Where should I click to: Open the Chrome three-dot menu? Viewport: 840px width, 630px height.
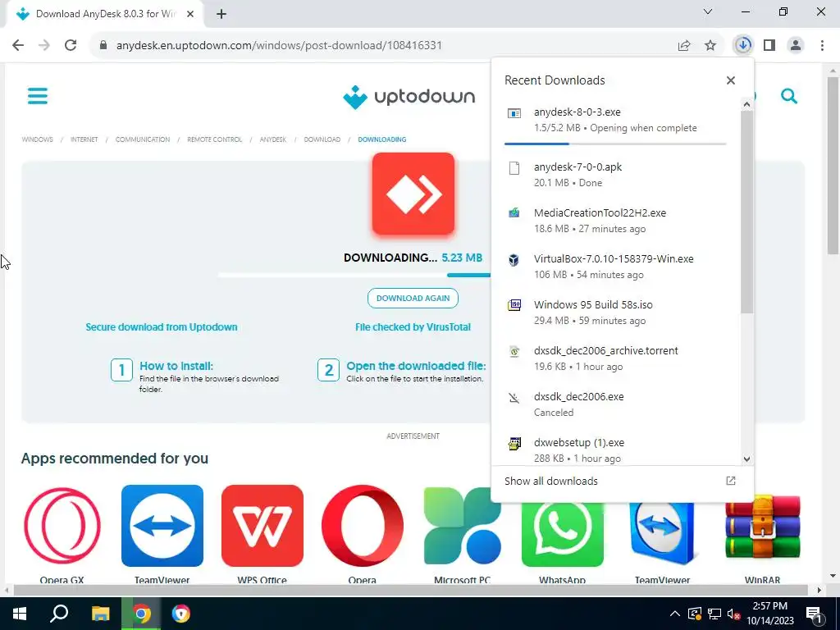822,45
